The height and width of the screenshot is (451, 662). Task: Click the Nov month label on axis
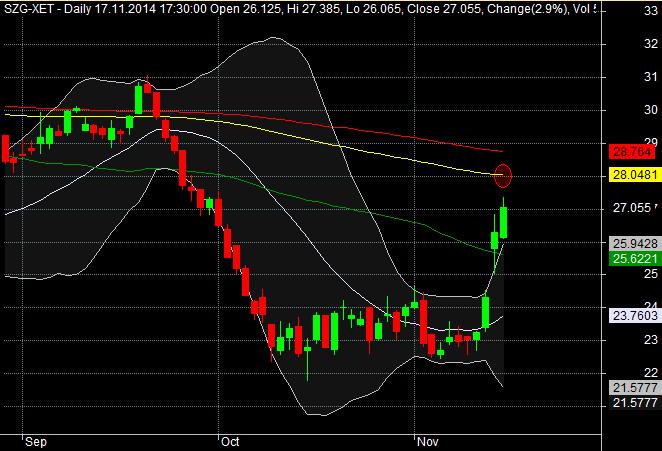click(428, 442)
